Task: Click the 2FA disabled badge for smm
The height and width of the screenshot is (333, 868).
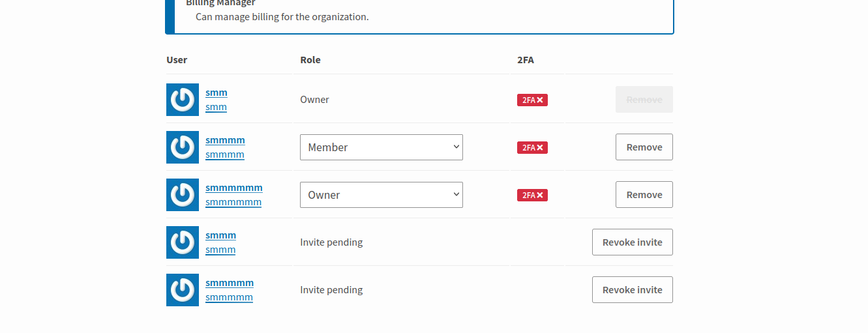Action: [x=532, y=100]
